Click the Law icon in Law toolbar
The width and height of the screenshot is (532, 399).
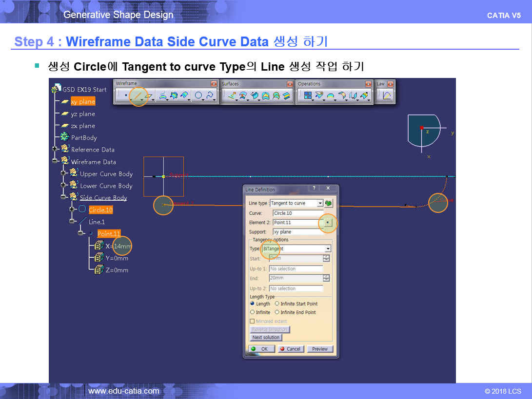point(386,96)
